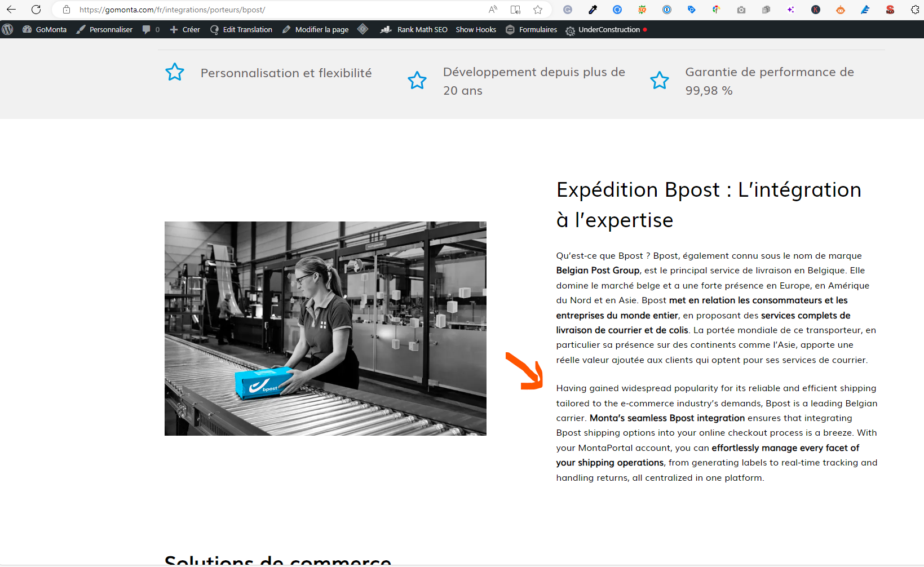This screenshot has width=924, height=567.
Task: Click the bold text Belgian Post Group
Action: coord(598,271)
